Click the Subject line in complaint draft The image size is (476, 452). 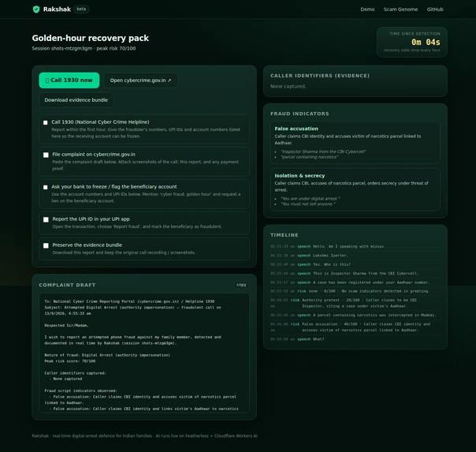(x=132, y=311)
